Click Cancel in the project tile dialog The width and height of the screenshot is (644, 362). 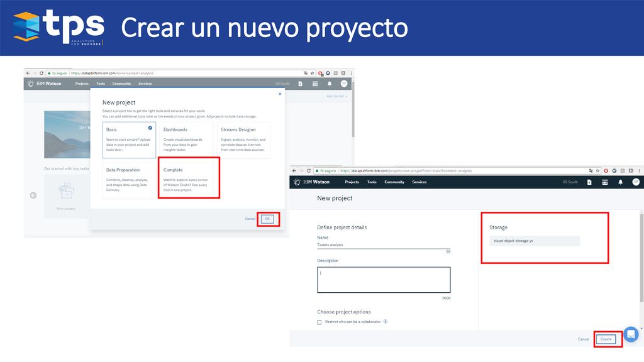(250, 219)
